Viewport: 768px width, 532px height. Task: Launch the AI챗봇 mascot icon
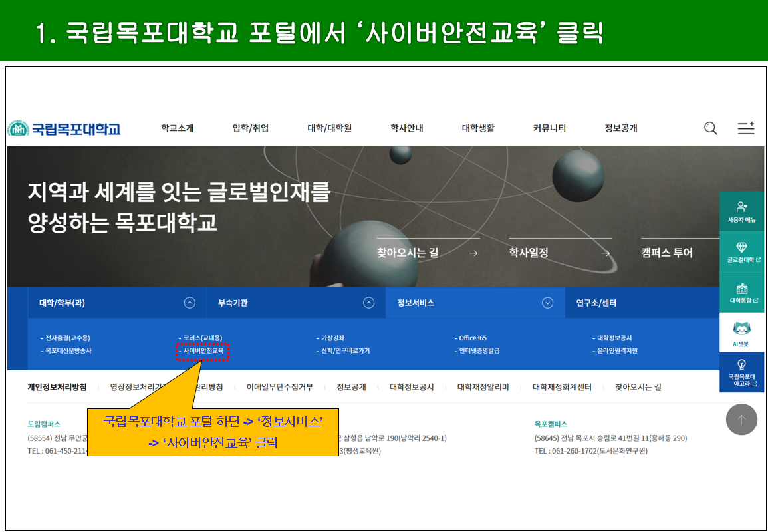[x=741, y=333]
